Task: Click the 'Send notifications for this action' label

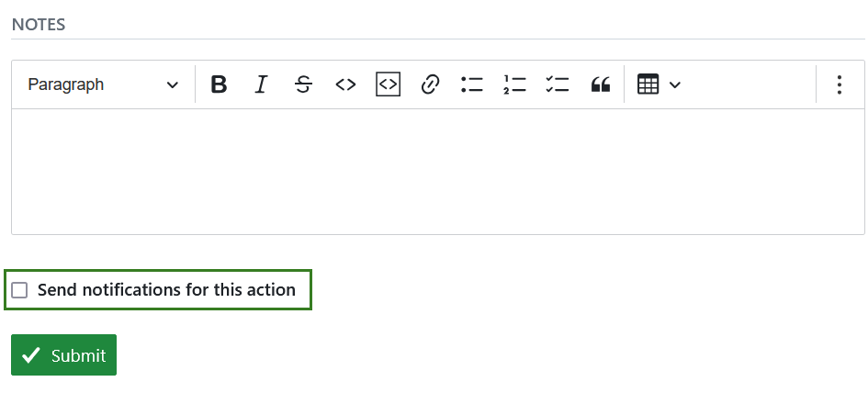Action: (x=166, y=290)
